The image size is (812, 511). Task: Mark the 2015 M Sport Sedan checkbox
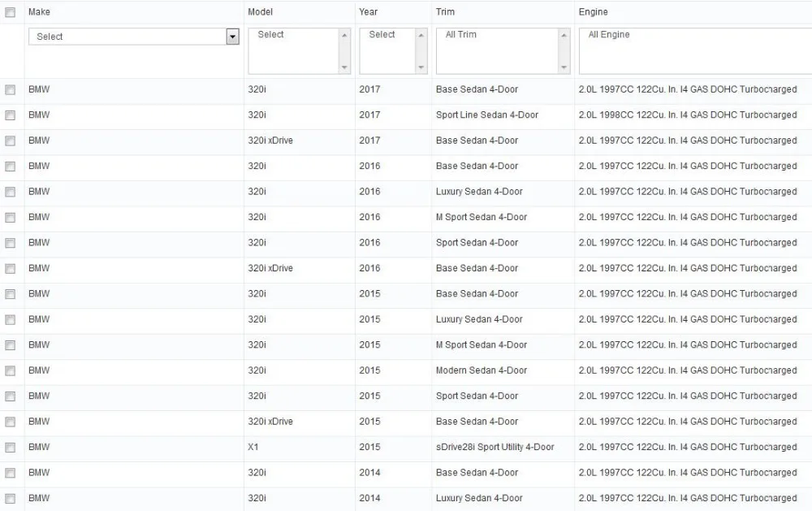coord(10,345)
